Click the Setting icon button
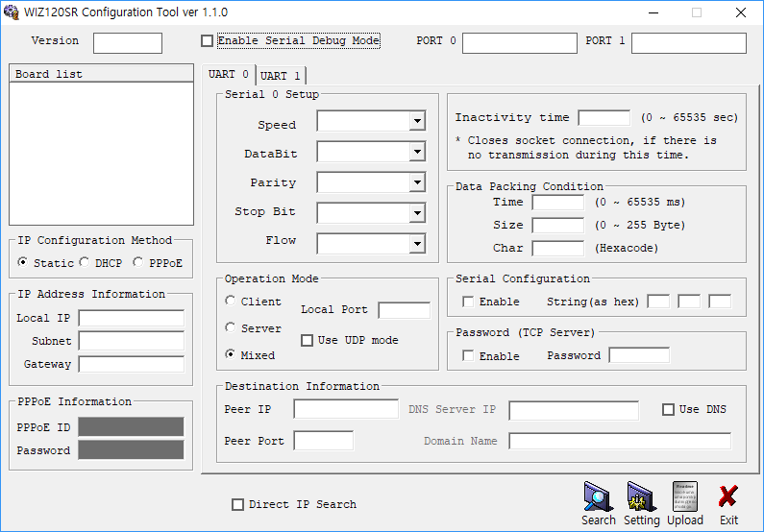This screenshot has height=532, width=764. (x=642, y=497)
